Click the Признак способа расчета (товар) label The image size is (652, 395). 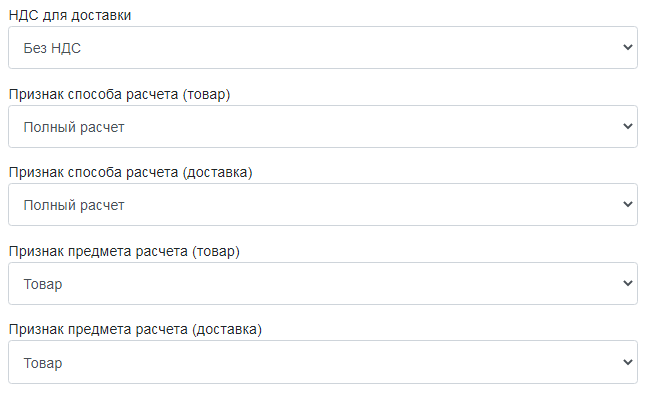coord(119,94)
